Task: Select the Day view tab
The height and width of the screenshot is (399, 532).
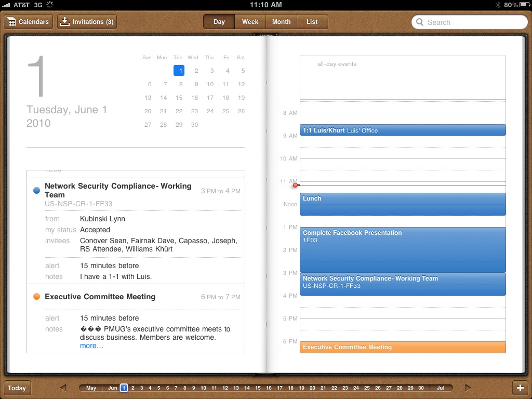Action: [x=219, y=22]
